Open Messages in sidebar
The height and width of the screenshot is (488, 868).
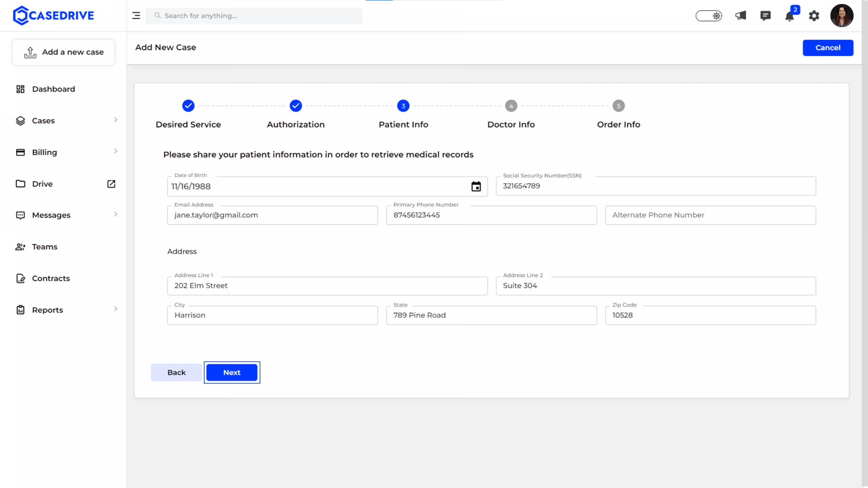pos(51,215)
